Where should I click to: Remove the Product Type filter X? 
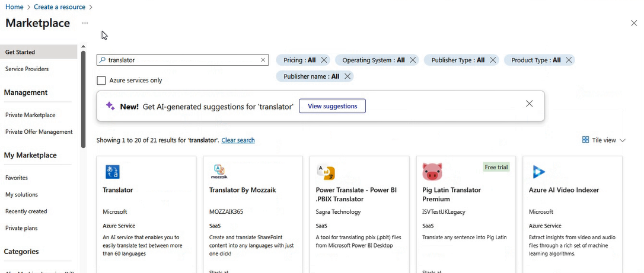tap(569, 60)
